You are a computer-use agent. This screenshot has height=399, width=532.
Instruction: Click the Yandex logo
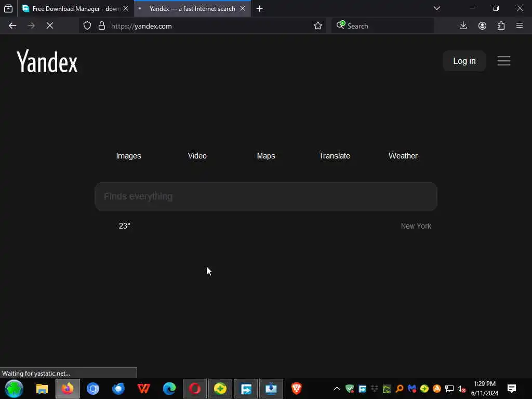pyautogui.click(x=47, y=61)
